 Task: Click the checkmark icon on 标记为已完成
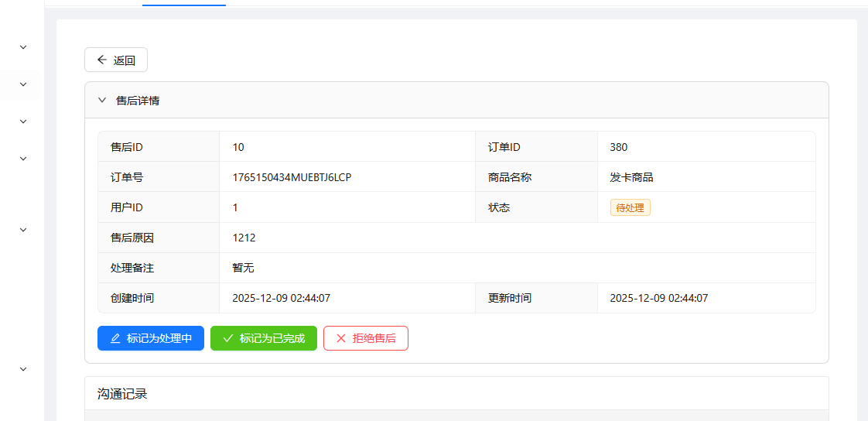click(x=228, y=338)
